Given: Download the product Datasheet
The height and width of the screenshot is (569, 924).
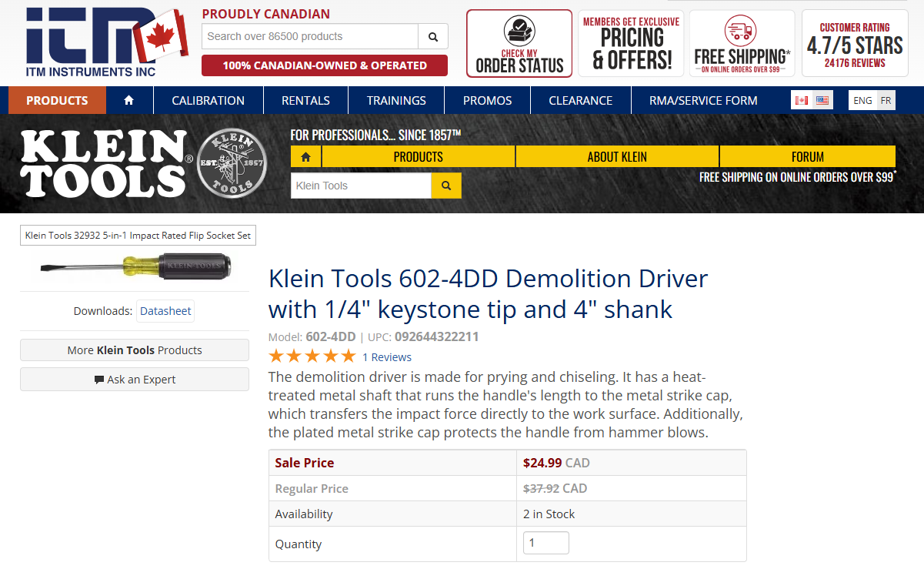Looking at the screenshot, I should coord(165,310).
